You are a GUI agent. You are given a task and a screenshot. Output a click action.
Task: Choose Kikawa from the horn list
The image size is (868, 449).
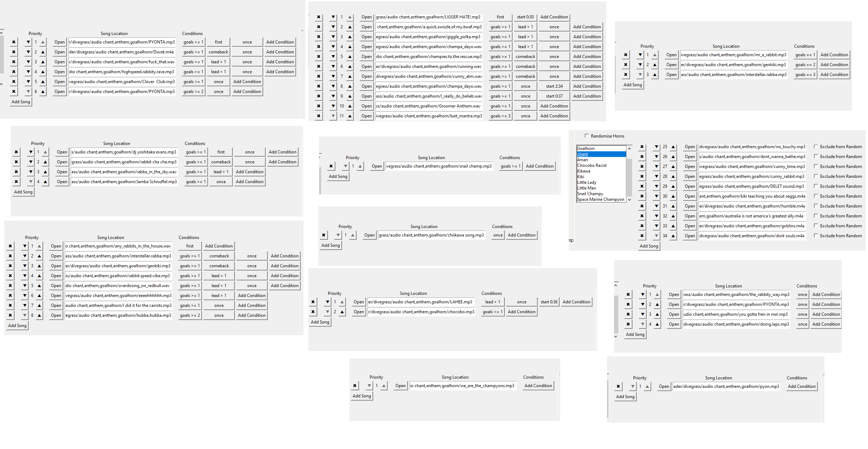601,171
